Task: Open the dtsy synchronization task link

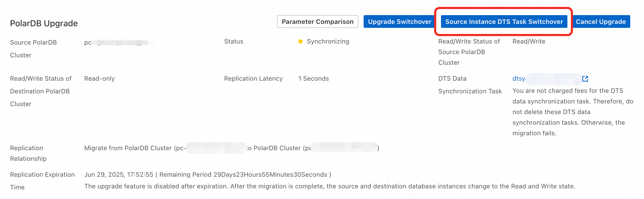Action: pos(519,79)
